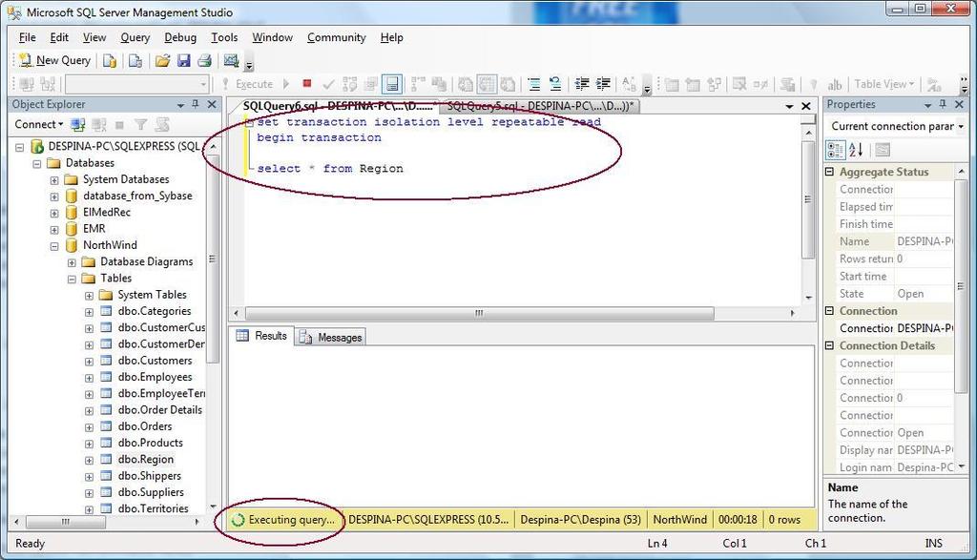
Task: Open file with the folder icon
Action: [x=162, y=60]
